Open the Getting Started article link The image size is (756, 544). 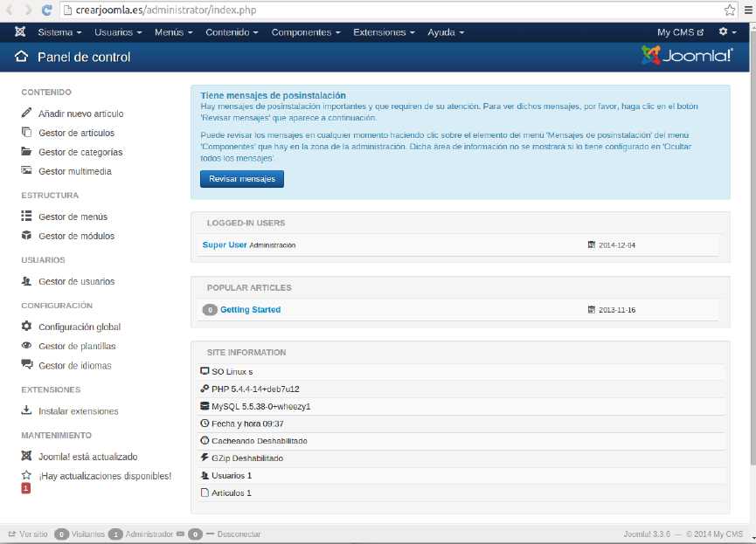(250, 310)
